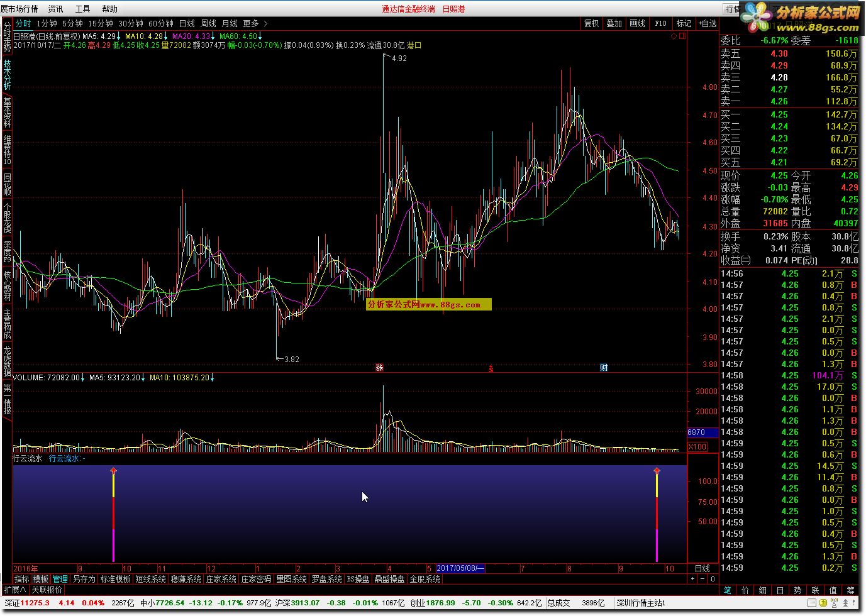Click the 管理 tab
The image size is (866, 616).
click(60, 579)
